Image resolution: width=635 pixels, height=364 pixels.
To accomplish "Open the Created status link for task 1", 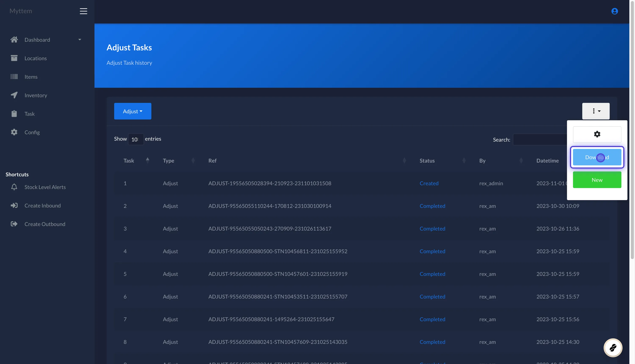I will click(x=429, y=183).
